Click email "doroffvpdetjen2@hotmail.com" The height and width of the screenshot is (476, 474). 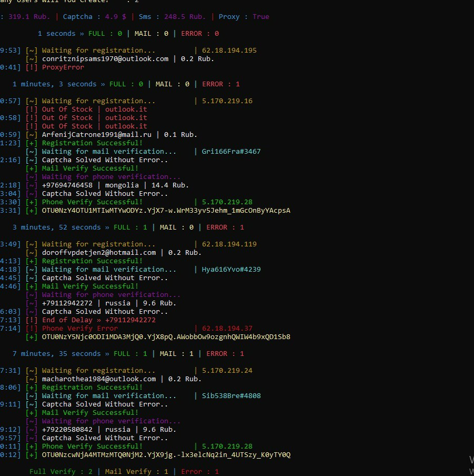pyautogui.click(x=99, y=253)
